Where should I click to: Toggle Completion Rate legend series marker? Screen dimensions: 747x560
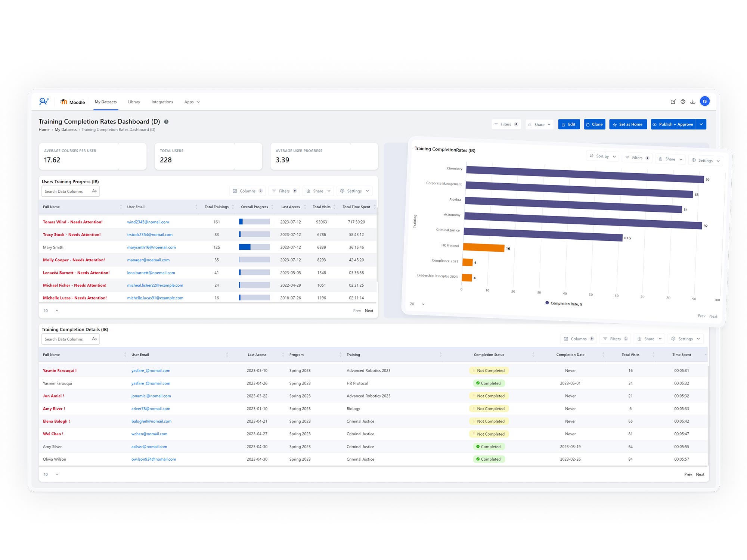coord(547,303)
